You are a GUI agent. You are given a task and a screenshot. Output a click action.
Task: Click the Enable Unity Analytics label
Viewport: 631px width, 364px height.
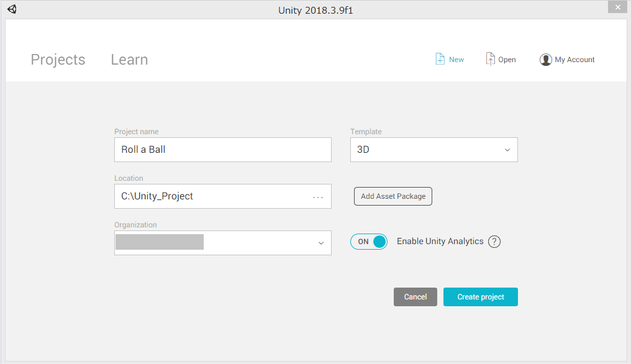pyautogui.click(x=440, y=241)
